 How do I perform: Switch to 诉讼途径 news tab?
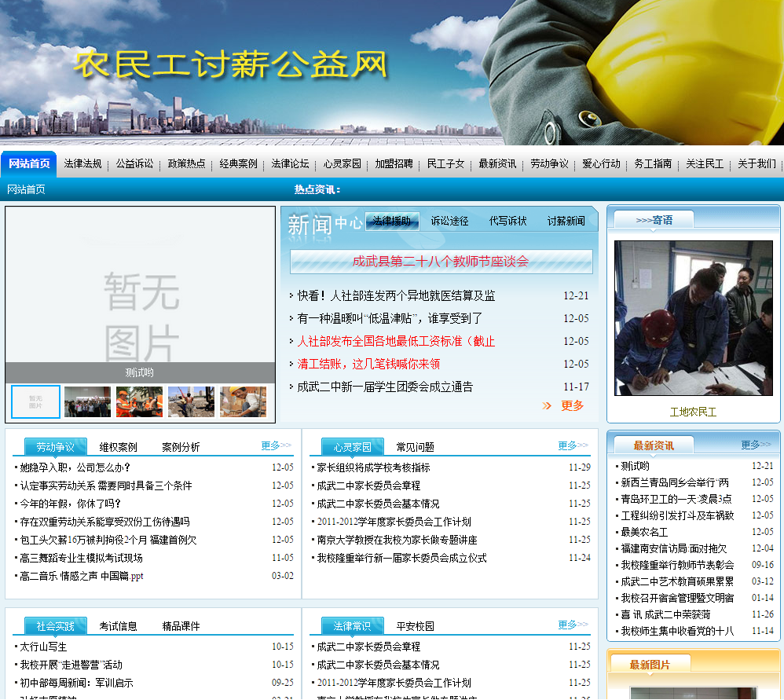click(449, 221)
